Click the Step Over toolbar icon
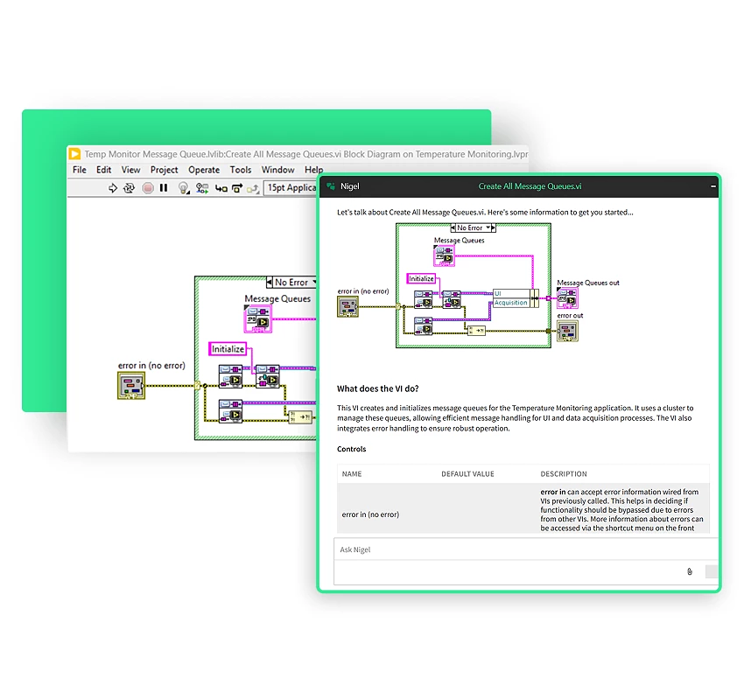Screen dimensions: 744x700 pos(236,188)
